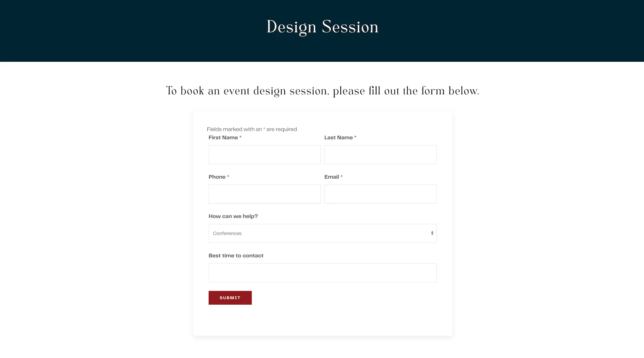The image size is (644, 358).
Task: Click the 'How can we help?' label
Action: tap(233, 216)
